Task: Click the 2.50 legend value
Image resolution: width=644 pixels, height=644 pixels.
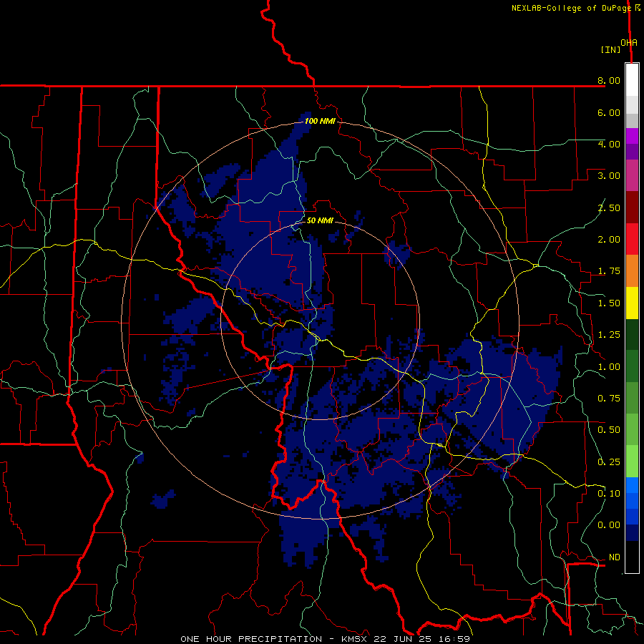Action: coord(609,208)
